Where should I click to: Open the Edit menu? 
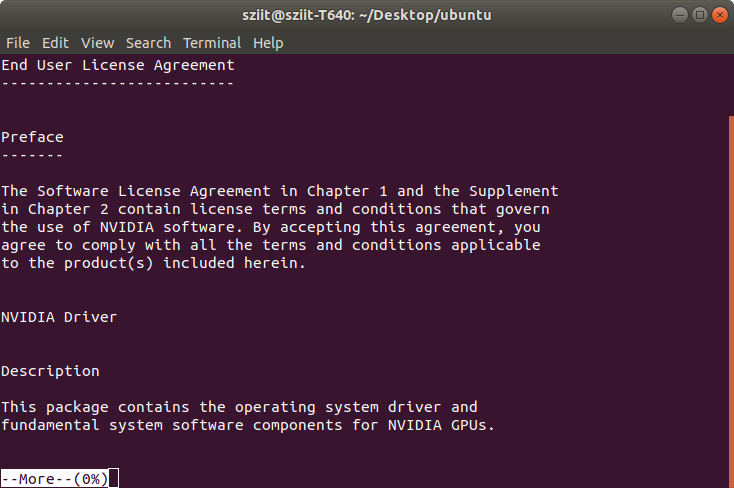pyautogui.click(x=55, y=43)
